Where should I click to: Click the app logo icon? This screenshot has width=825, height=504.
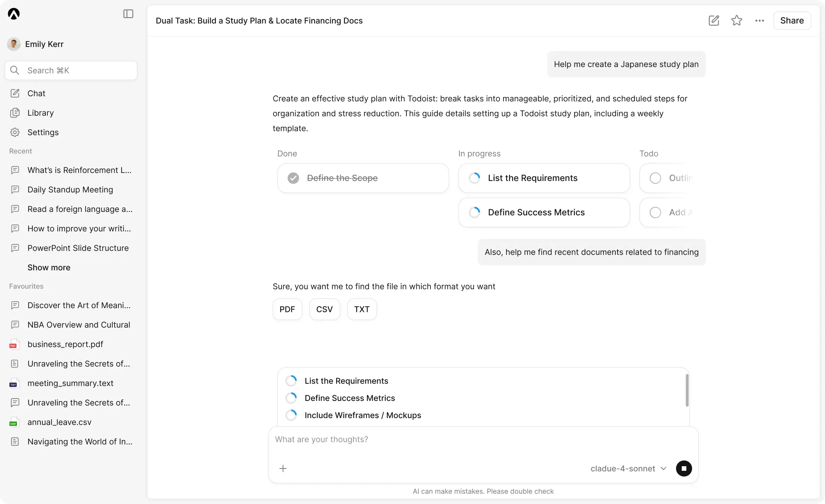[x=14, y=14]
